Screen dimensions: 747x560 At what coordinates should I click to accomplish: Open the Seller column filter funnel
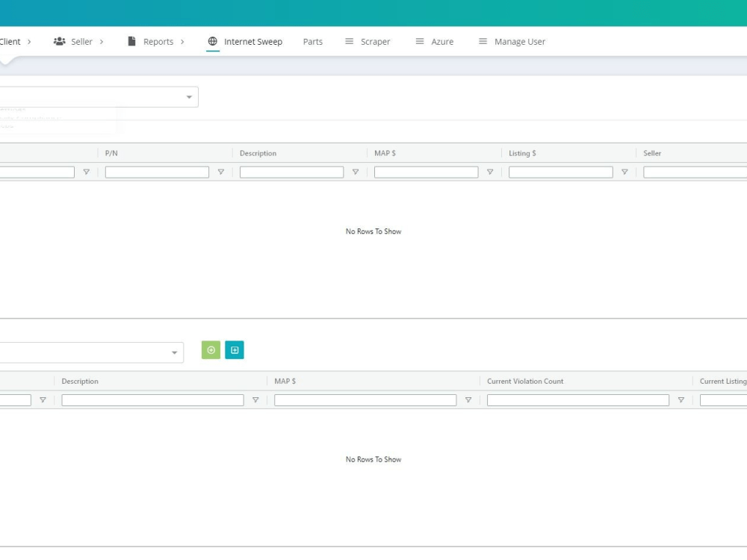(x=745, y=172)
